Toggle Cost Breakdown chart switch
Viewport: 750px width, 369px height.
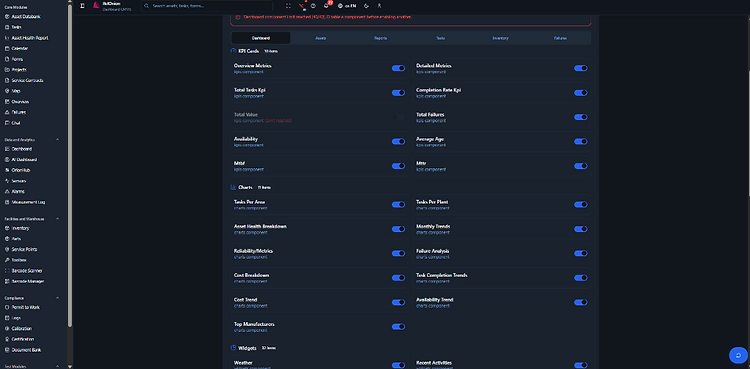pyautogui.click(x=398, y=278)
